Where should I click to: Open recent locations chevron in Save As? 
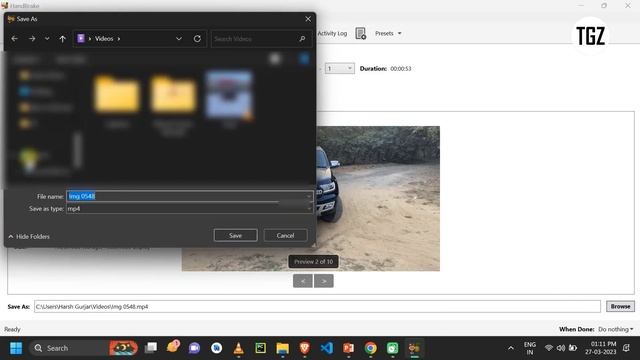47,39
